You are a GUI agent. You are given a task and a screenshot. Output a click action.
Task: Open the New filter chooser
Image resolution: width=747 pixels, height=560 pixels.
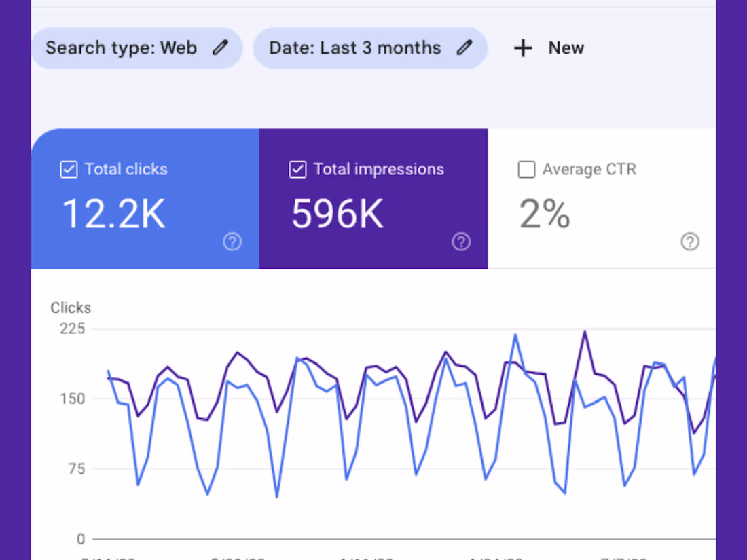click(548, 48)
